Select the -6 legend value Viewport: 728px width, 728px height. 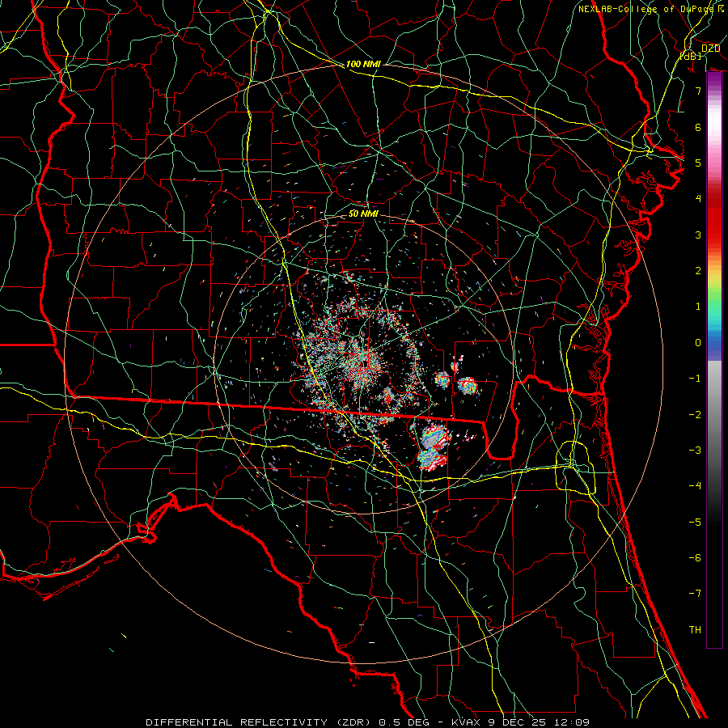(695, 558)
